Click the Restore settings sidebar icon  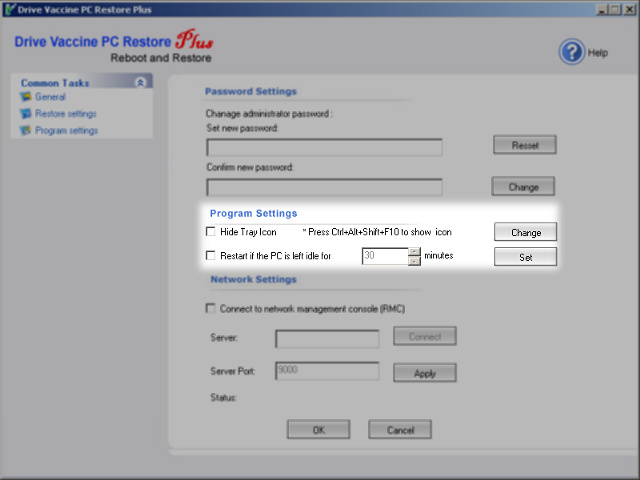pyautogui.click(x=26, y=114)
